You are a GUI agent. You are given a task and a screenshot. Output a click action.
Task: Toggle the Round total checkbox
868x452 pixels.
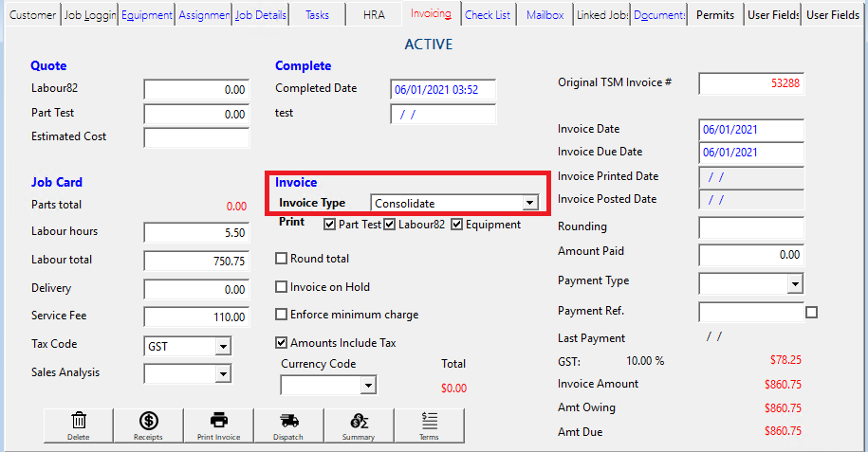pos(282,259)
